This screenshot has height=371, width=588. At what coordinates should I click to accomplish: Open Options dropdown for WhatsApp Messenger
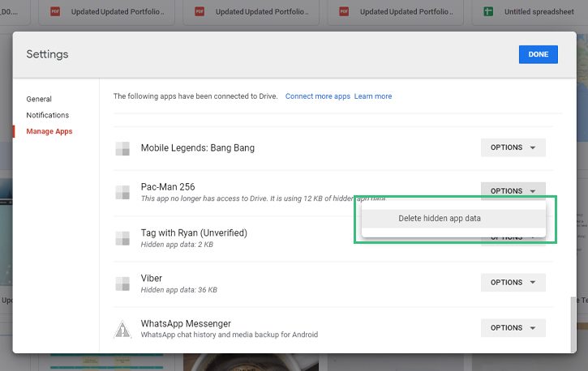click(513, 328)
